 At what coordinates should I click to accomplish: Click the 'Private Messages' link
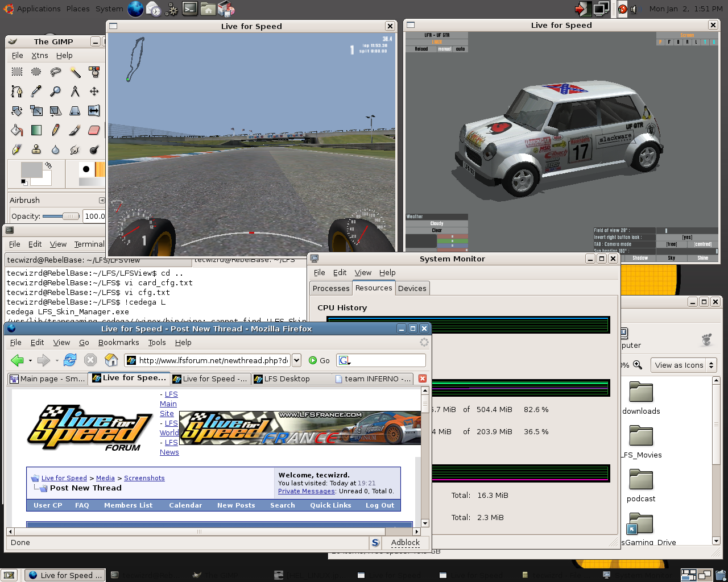pos(306,491)
